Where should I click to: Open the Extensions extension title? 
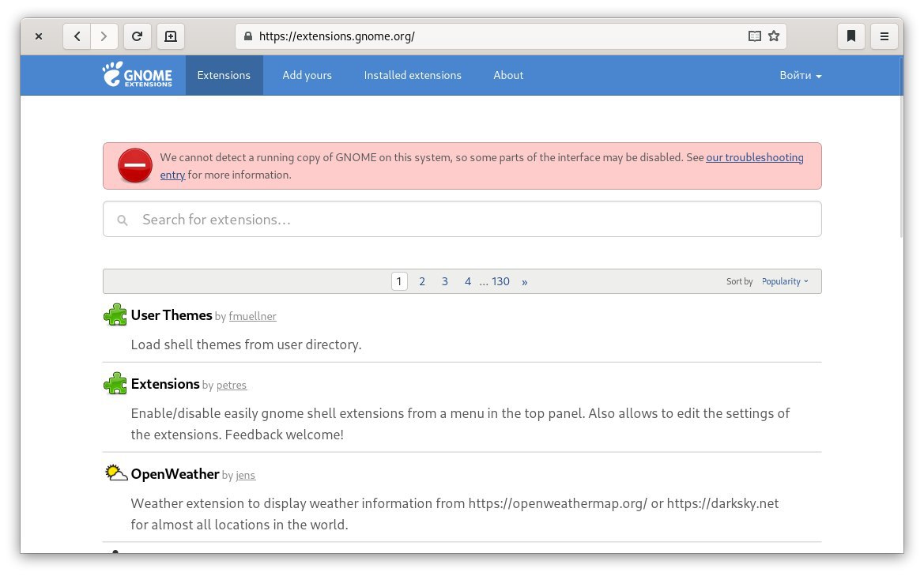click(165, 384)
